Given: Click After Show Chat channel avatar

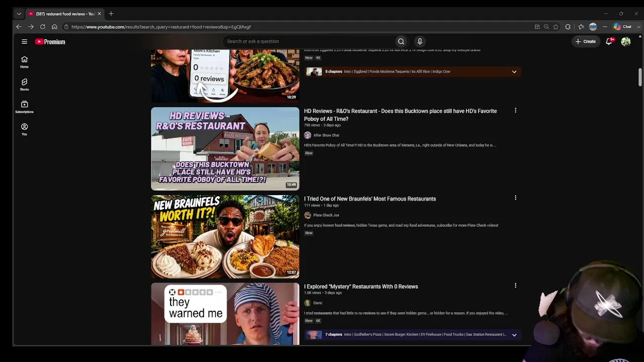Looking at the screenshot, I should pyautogui.click(x=307, y=135).
